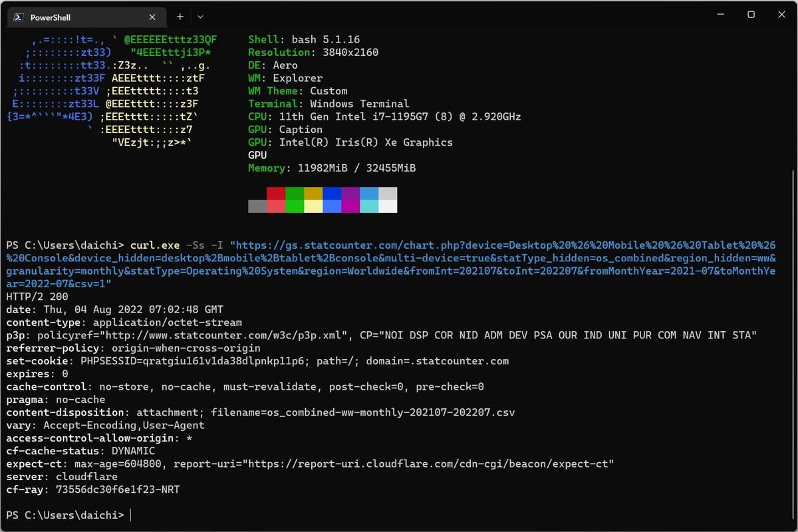Close the PowerShell tab
This screenshot has height=532, width=798.
153,17
